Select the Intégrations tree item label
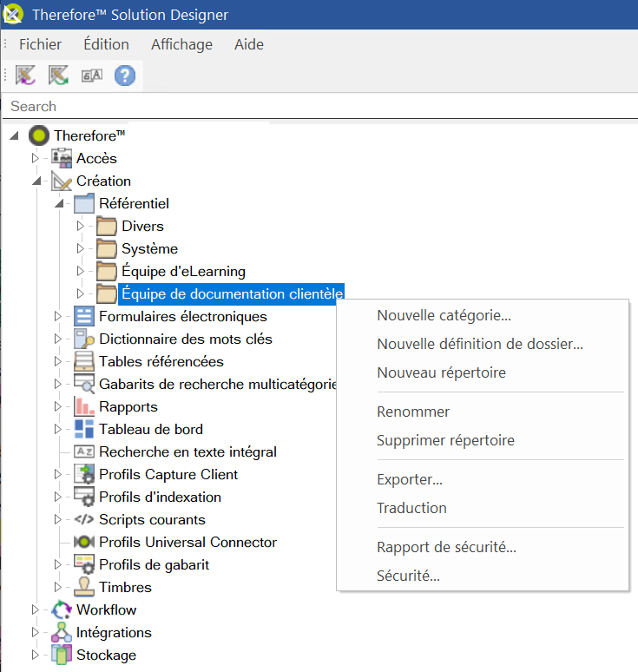Screen dimensions: 638x672 [114, 633]
